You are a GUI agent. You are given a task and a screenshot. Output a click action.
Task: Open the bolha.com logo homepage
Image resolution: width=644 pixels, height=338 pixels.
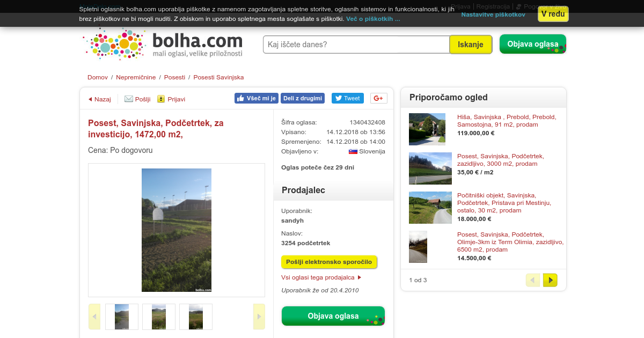click(x=163, y=44)
